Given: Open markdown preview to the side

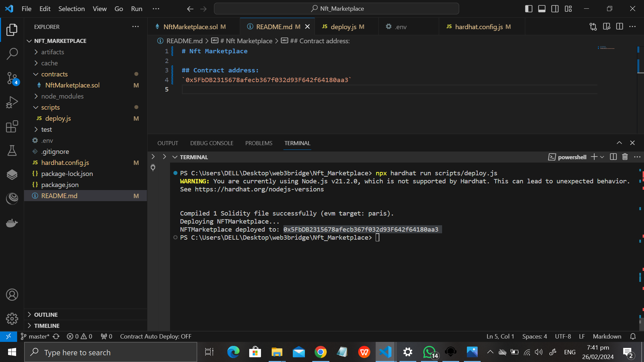Looking at the screenshot, I should (606, 27).
